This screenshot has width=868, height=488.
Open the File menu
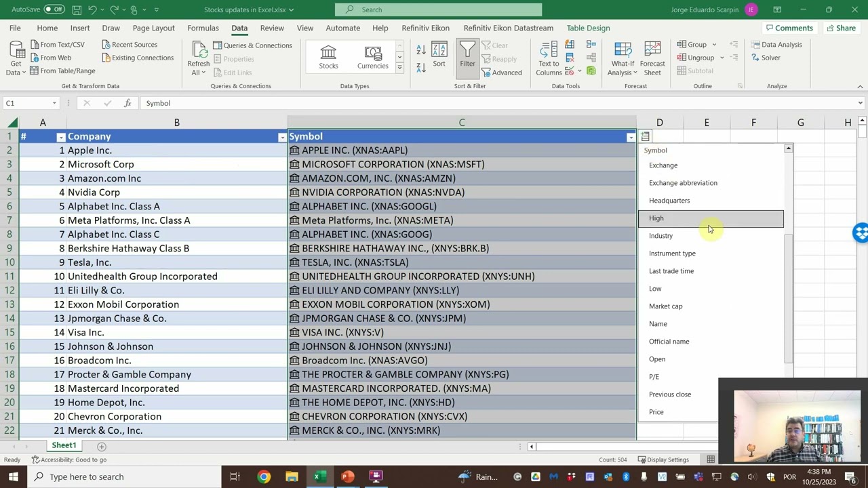(15, 28)
